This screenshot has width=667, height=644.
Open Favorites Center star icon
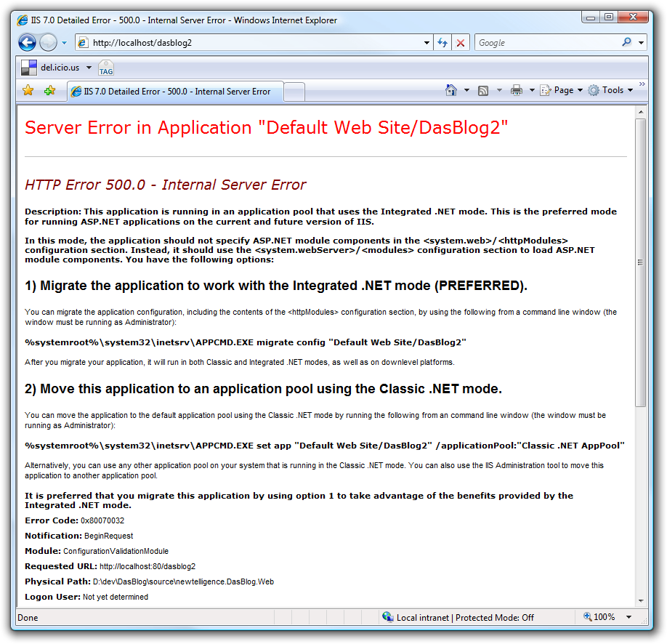click(28, 91)
